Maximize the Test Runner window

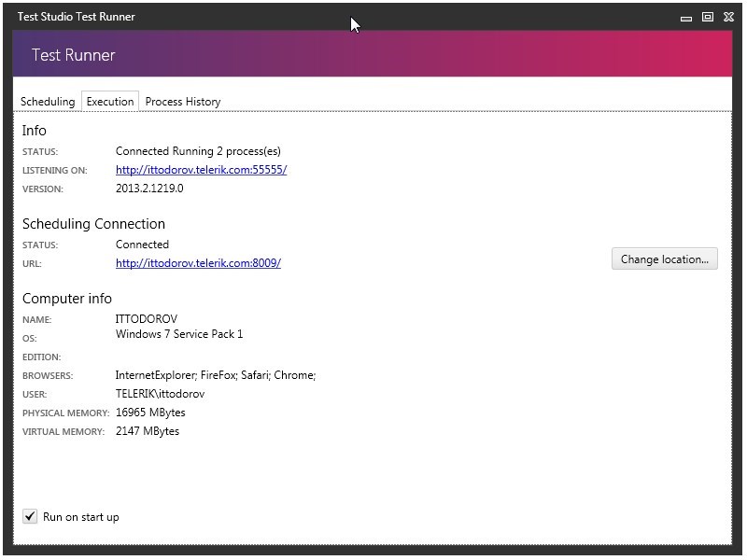pos(708,17)
